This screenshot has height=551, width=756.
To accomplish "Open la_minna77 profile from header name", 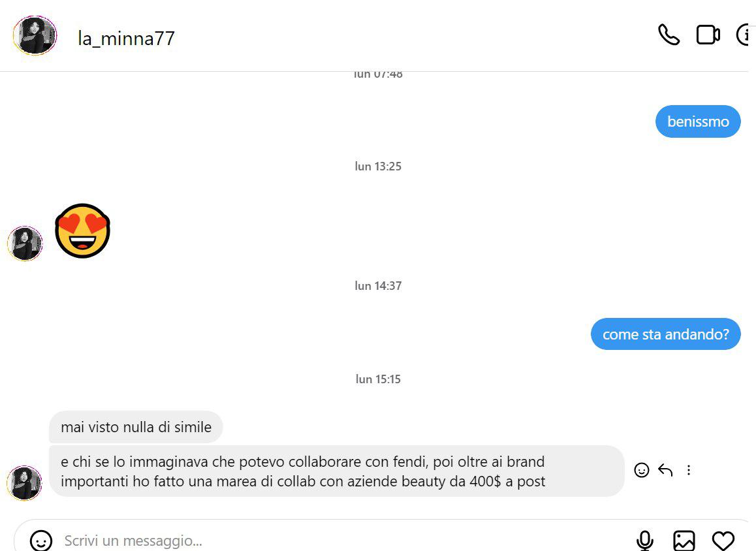I will coord(126,39).
